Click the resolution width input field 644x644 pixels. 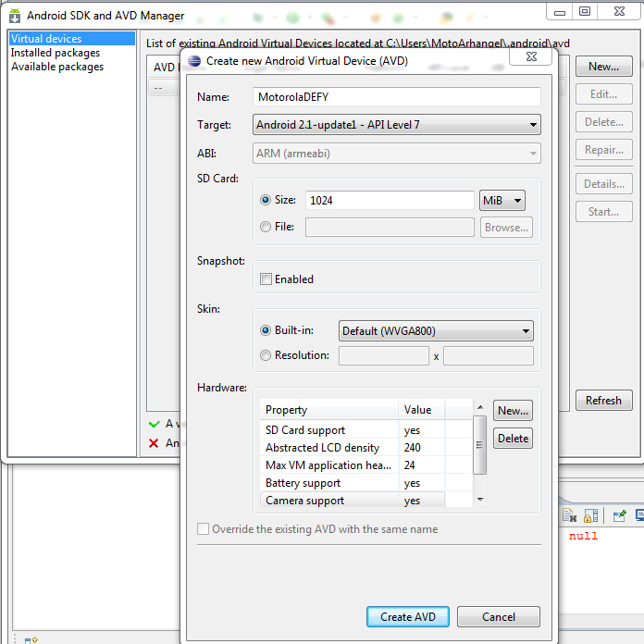pyautogui.click(x=384, y=355)
